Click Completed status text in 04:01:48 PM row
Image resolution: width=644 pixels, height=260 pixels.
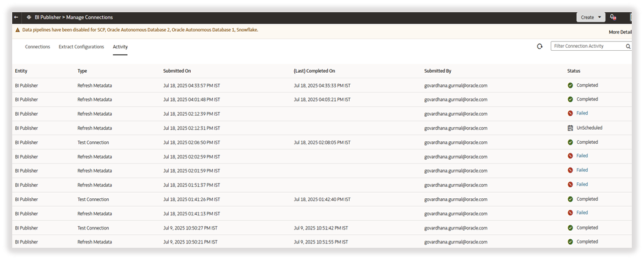pos(587,99)
